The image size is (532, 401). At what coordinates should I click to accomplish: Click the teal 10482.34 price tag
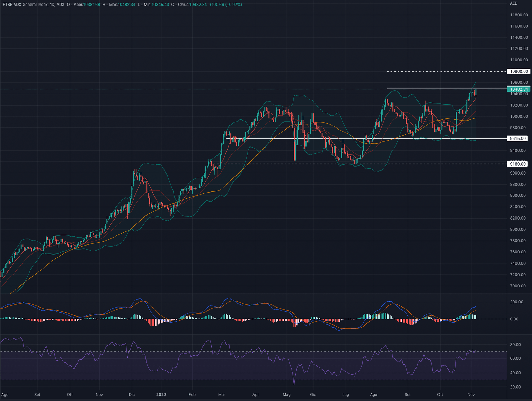click(518, 89)
